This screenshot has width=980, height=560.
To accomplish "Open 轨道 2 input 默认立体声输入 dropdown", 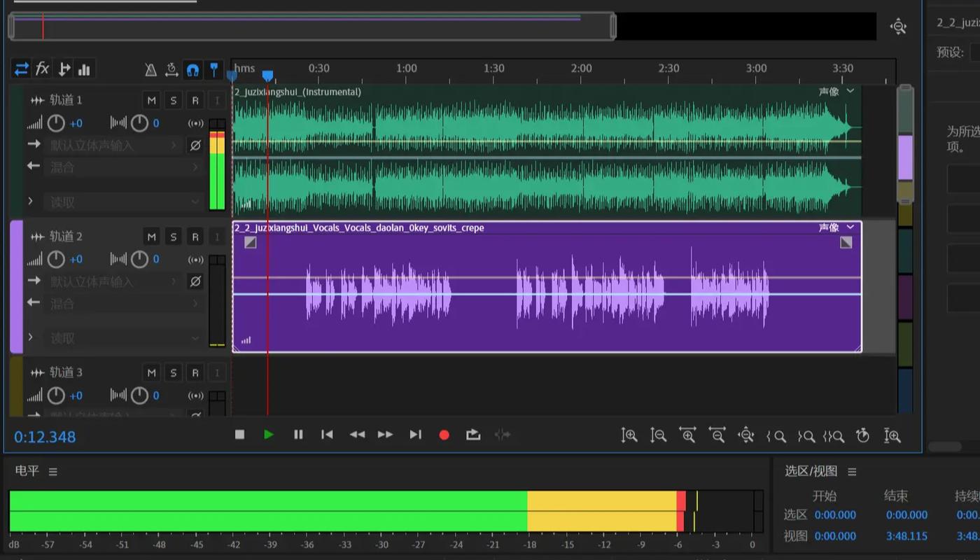I will (x=113, y=281).
